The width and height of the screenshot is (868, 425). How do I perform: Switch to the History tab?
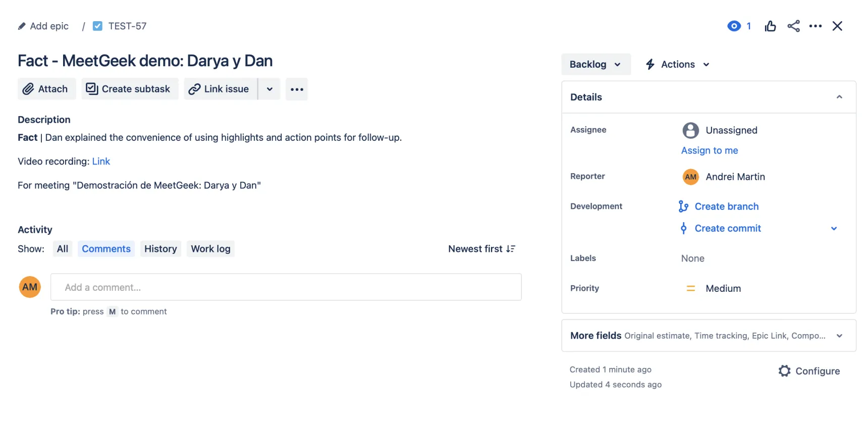coord(160,249)
